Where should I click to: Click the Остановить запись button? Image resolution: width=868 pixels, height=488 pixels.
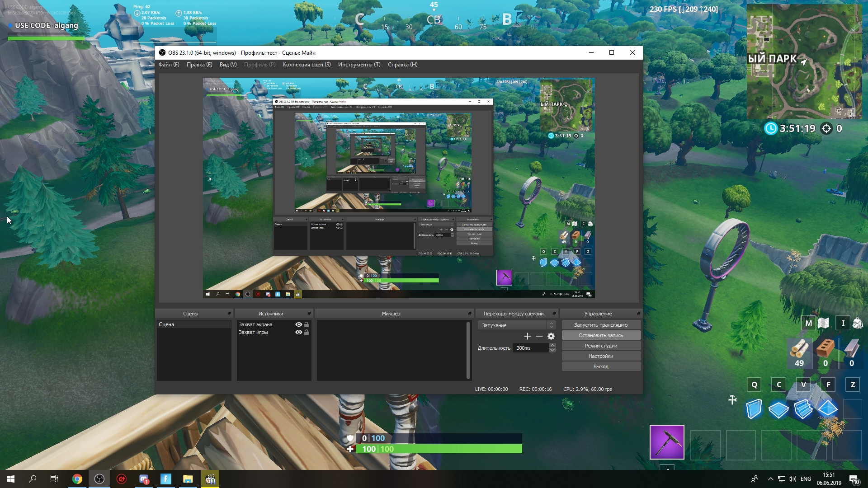coord(601,335)
